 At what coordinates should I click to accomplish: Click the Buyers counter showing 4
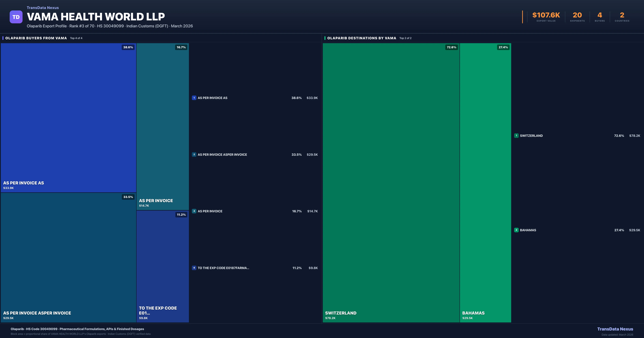[x=599, y=15]
